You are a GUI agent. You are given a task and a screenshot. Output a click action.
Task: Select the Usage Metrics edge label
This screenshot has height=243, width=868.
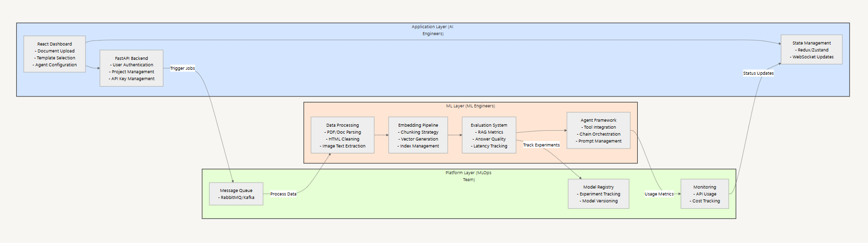(659, 194)
